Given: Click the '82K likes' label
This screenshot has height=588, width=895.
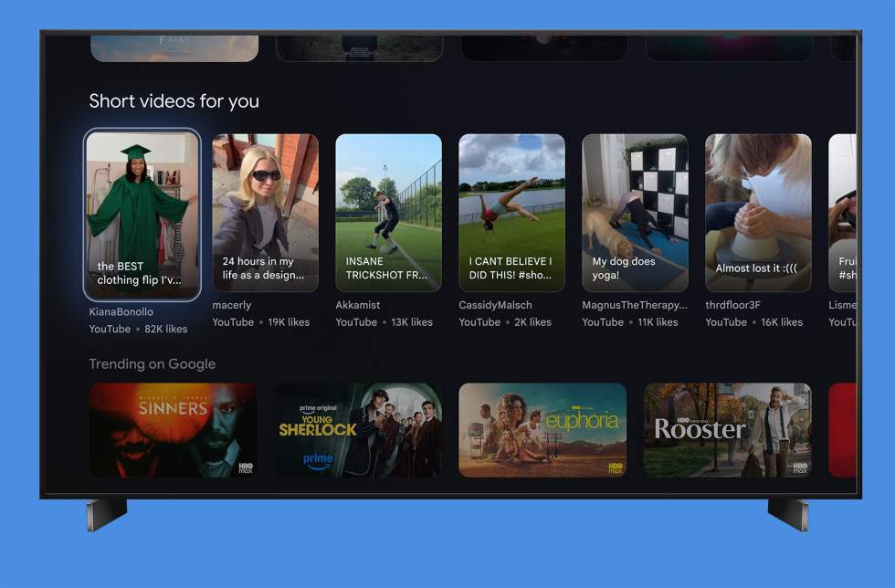Looking at the screenshot, I should coord(166,329).
